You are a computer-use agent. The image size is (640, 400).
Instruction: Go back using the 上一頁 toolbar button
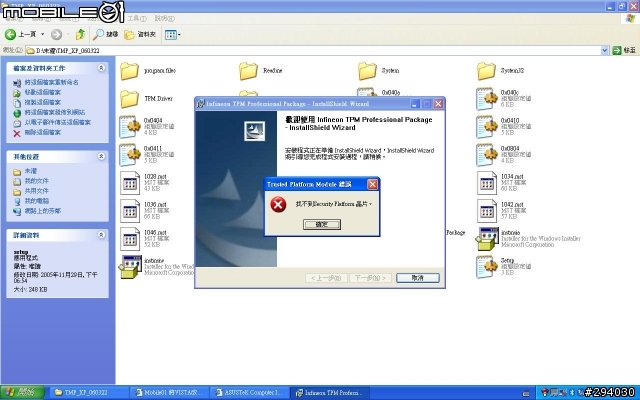[20, 34]
